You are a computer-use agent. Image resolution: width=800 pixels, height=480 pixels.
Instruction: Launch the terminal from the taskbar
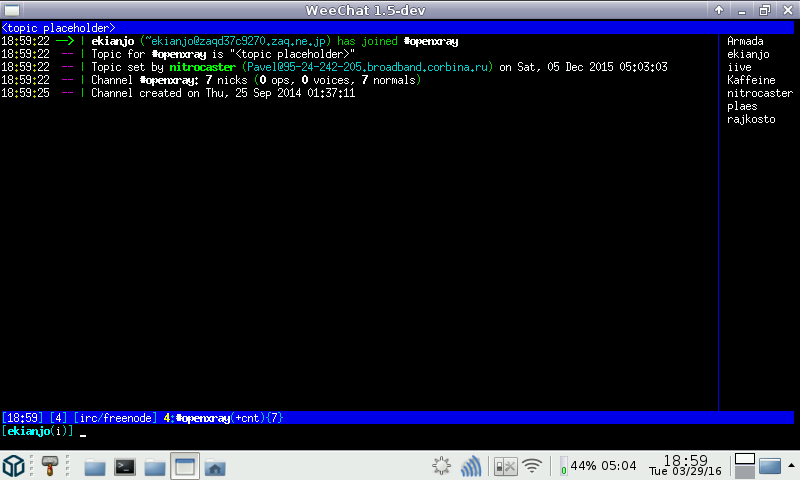pos(125,466)
